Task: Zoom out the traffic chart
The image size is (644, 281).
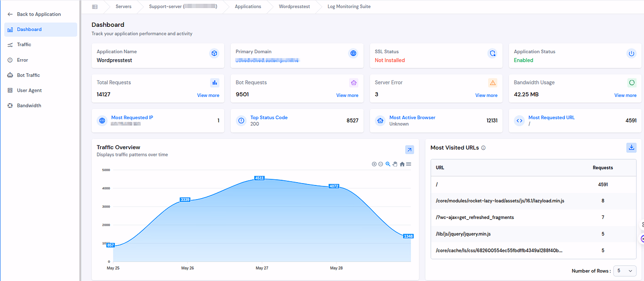Action: pos(380,164)
